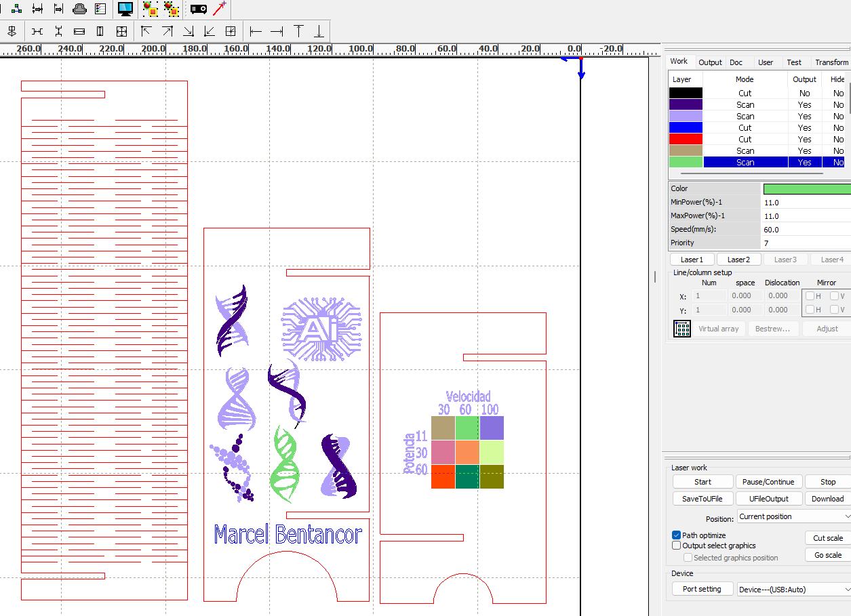Click the move to page center icon
Screen dimensions: 851x616
tap(231, 31)
